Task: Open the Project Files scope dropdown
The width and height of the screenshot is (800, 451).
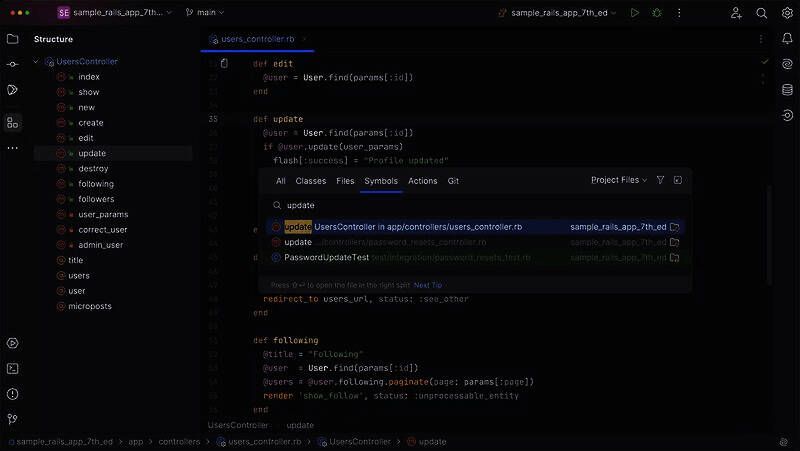Action: pyautogui.click(x=619, y=180)
